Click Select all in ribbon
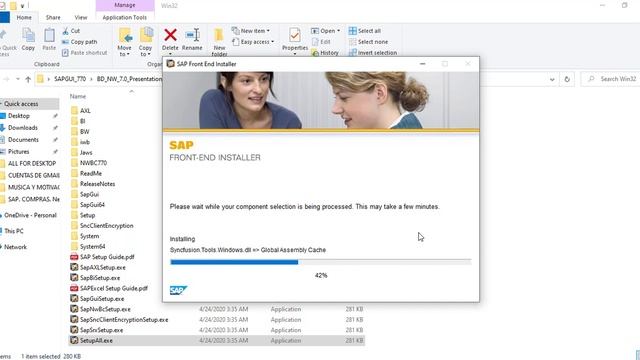This screenshot has width=640, height=360. coord(364,31)
